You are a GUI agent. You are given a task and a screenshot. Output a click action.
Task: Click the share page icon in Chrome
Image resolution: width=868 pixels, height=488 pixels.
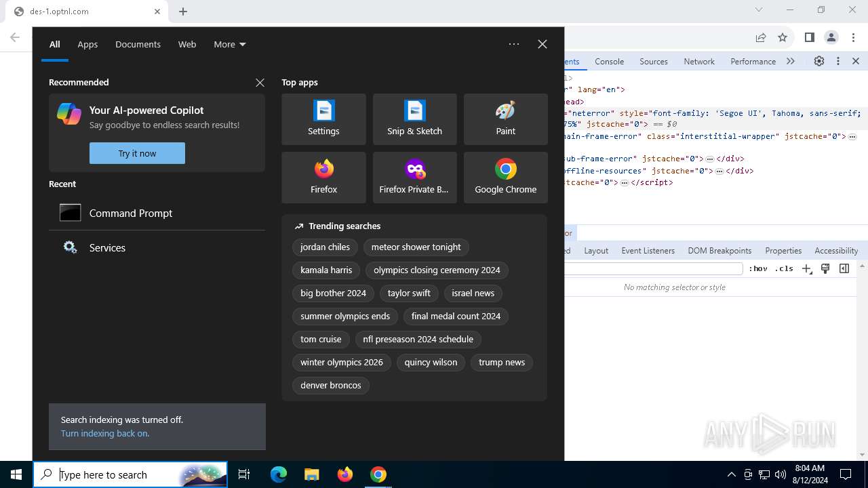[x=761, y=37]
